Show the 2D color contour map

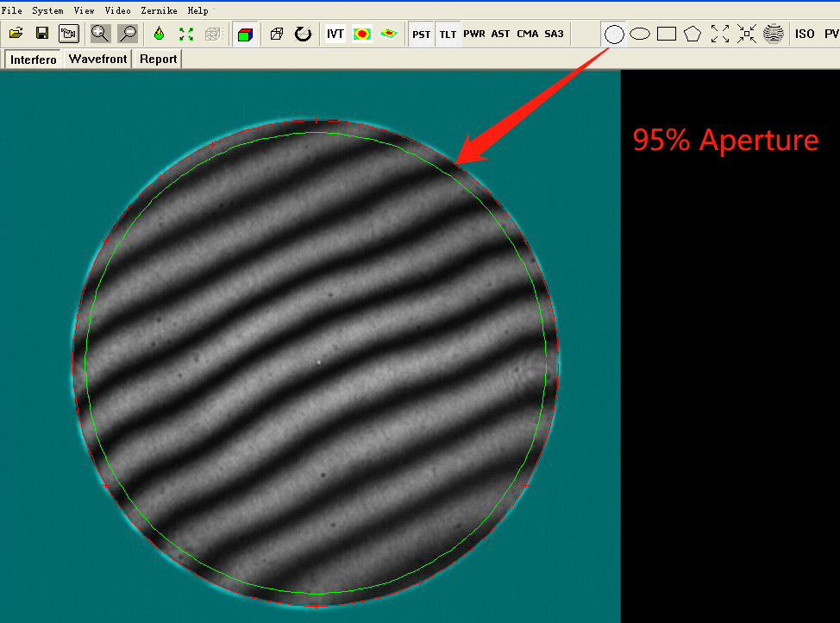[362, 34]
